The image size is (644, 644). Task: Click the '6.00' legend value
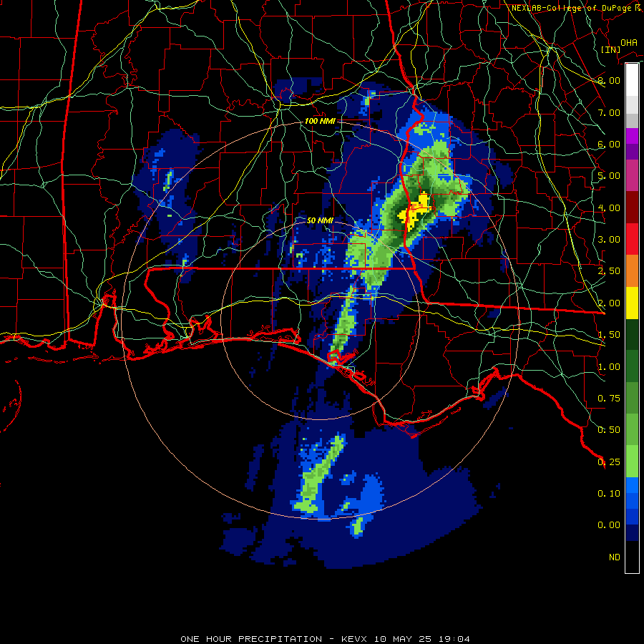coord(609,144)
